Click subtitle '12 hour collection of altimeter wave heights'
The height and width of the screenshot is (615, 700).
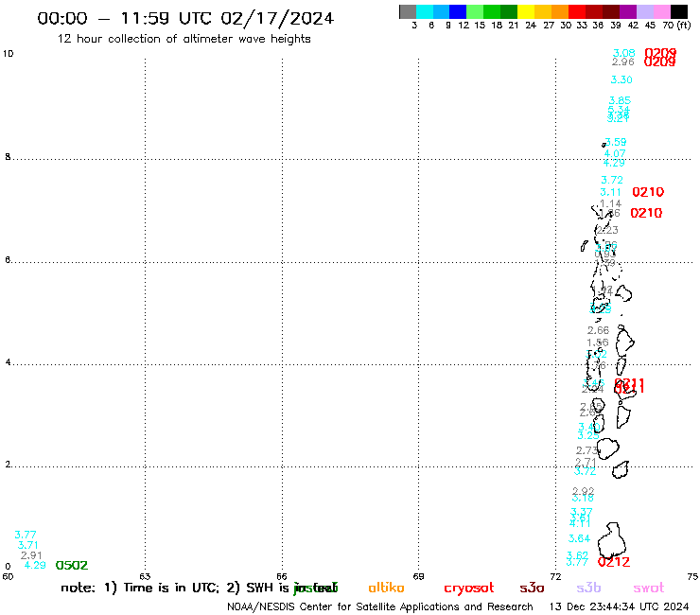tap(184, 39)
